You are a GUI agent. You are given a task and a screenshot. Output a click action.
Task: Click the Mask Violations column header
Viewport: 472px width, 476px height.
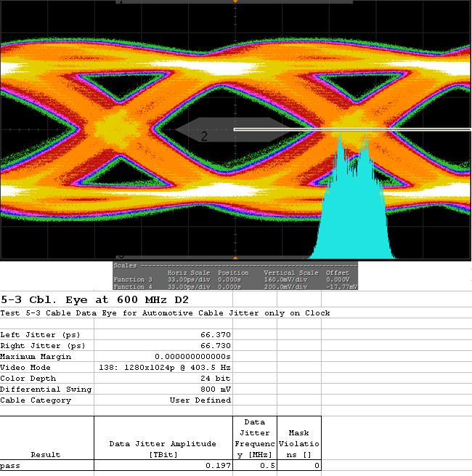(x=298, y=438)
